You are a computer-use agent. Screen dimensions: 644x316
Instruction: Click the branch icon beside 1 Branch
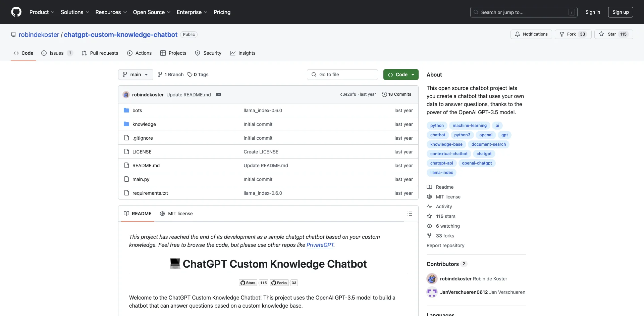pyautogui.click(x=160, y=75)
